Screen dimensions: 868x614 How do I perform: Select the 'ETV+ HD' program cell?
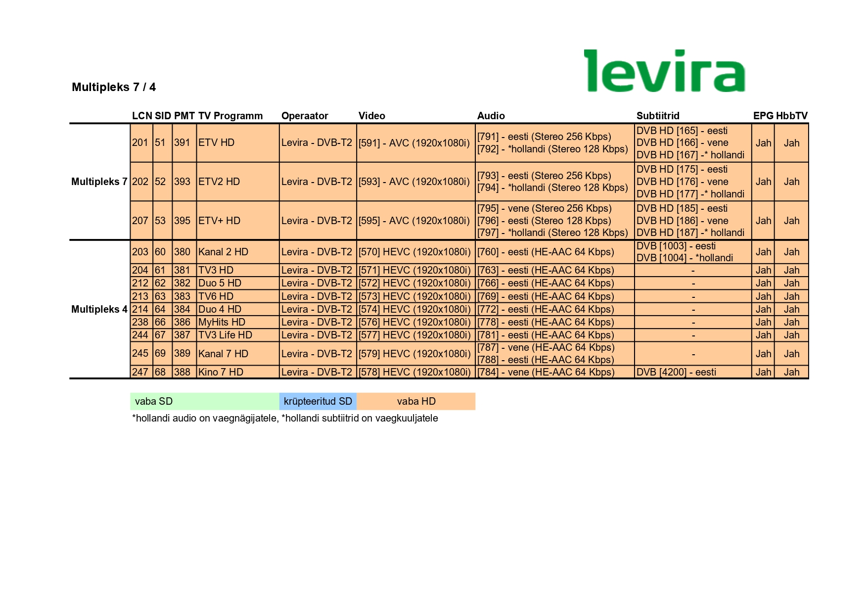click(238, 221)
